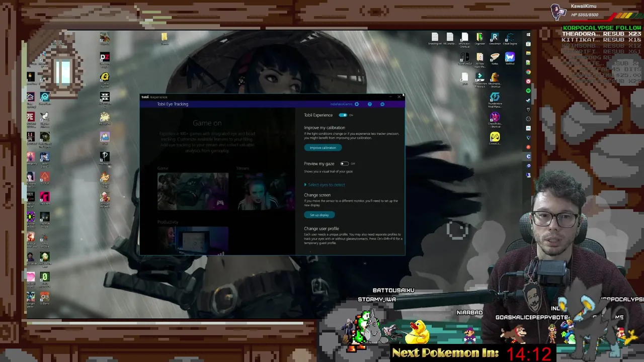Open the Tobii help question mark icon

point(370,104)
